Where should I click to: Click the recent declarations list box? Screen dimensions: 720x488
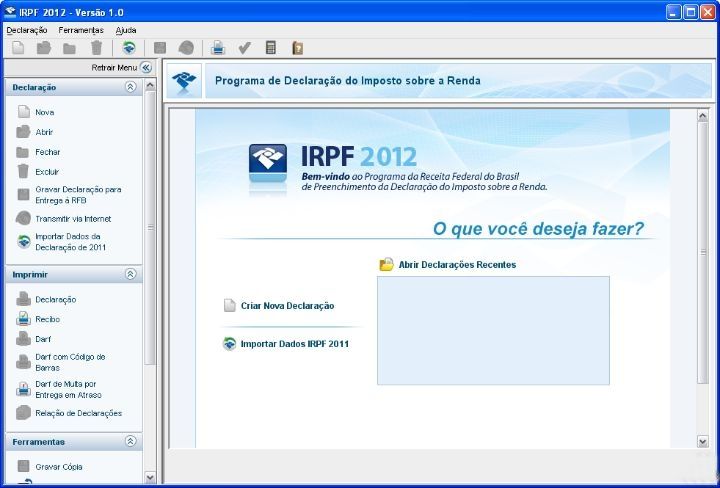pyautogui.click(x=493, y=331)
